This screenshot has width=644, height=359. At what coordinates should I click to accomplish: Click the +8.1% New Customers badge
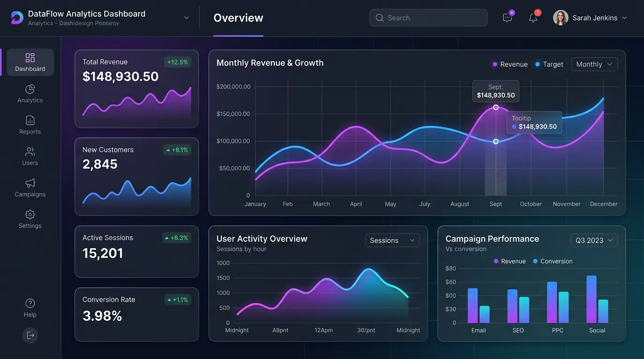tap(177, 150)
